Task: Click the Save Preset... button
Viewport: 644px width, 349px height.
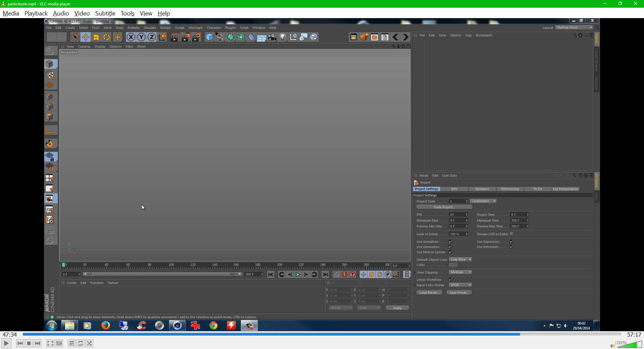Action: click(459, 293)
